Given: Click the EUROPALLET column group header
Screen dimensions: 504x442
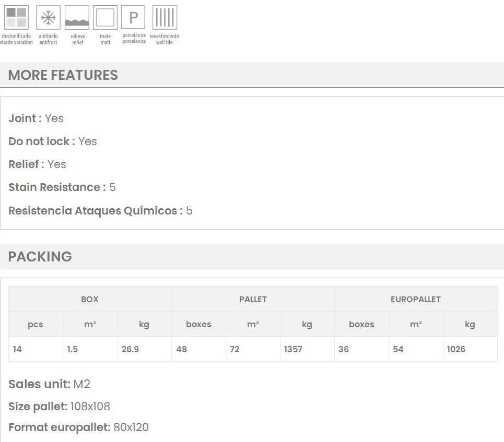Looking at the screenshot, I should pyautogui.click(x=416, y=300).
